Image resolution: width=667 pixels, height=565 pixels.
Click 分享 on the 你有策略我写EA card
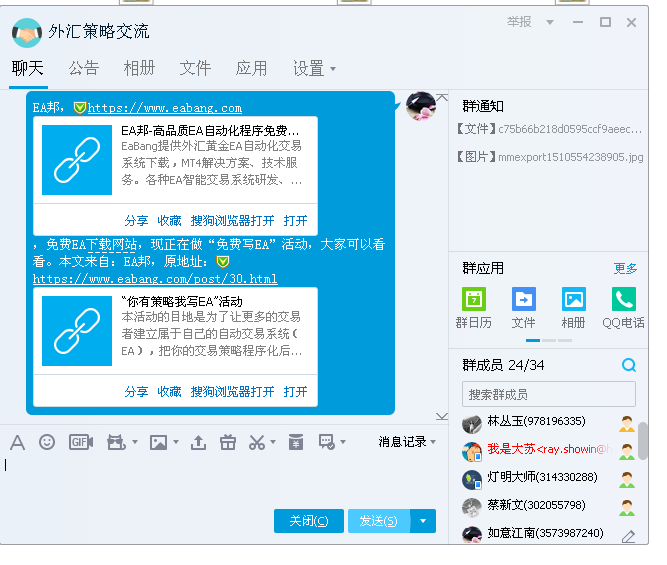pos(136,392)
